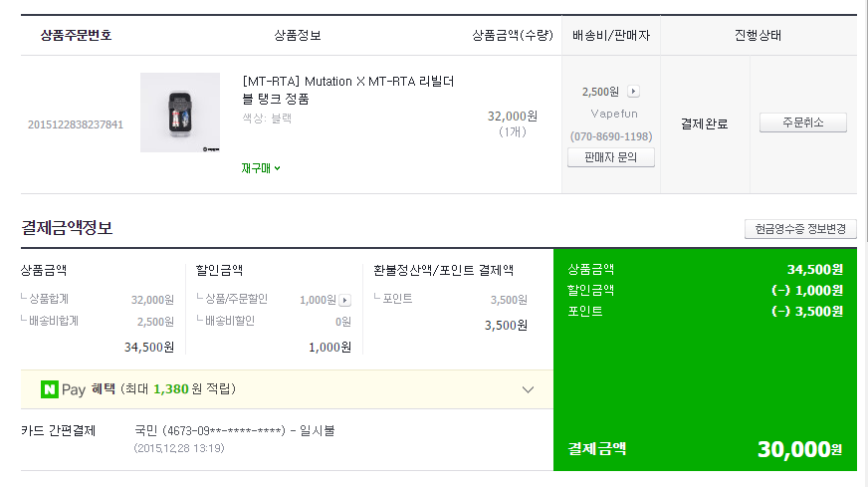The width and height of the screenshot is (868, 487).
Task: Click the 결제완료 status text
Action: click(705, 124)
